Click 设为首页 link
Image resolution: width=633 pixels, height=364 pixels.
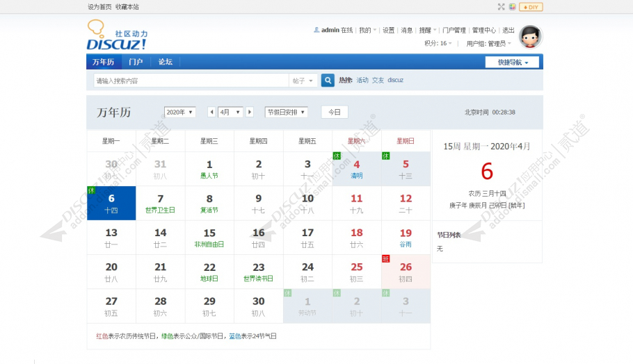(99, 7)
